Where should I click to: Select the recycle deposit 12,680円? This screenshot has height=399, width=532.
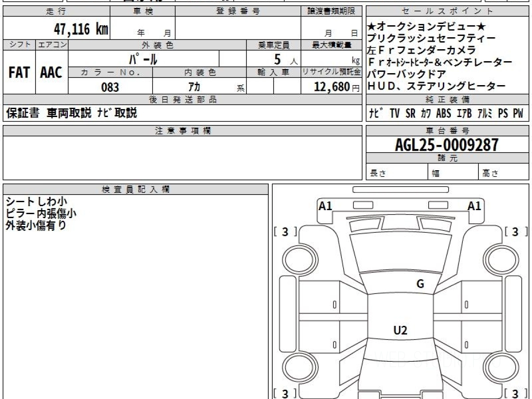[x=337, y=87]
